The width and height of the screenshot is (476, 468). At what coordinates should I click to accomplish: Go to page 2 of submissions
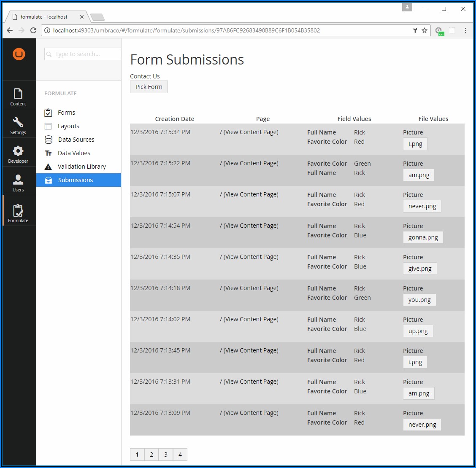[x=151, y=455]
